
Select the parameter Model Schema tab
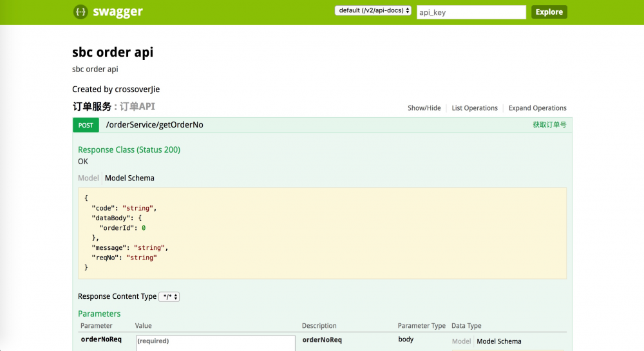tap(498, 341)
